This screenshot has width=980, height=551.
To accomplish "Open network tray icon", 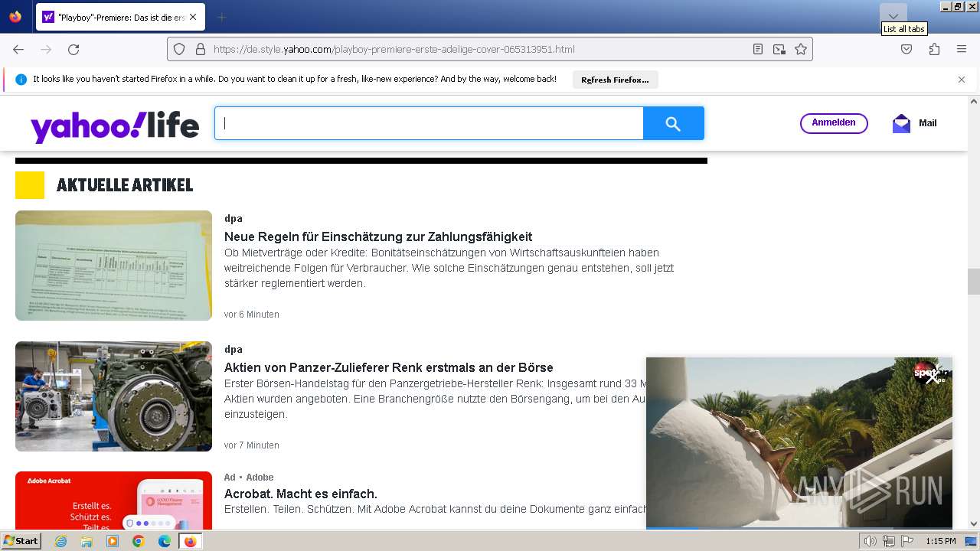I will (889, 541).
